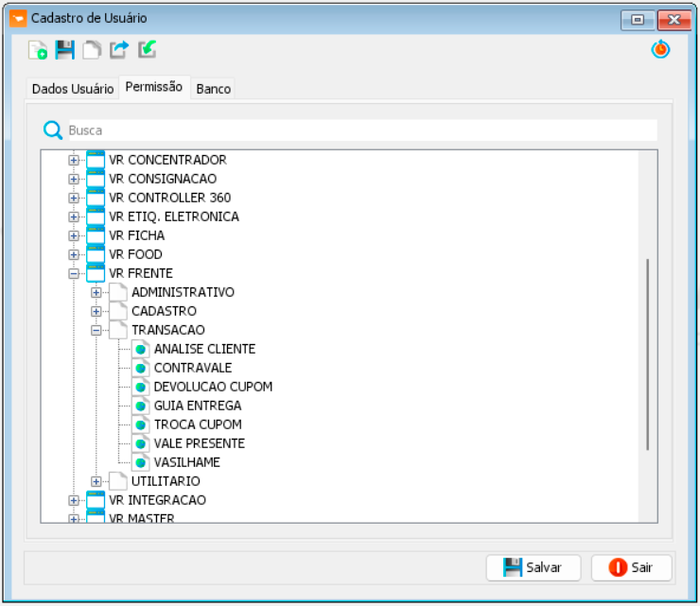Image resolution: width=700 pixels, height=606 pixels.
Task: Click the new document icon in toolbar
Action: [x=38, y=51]
